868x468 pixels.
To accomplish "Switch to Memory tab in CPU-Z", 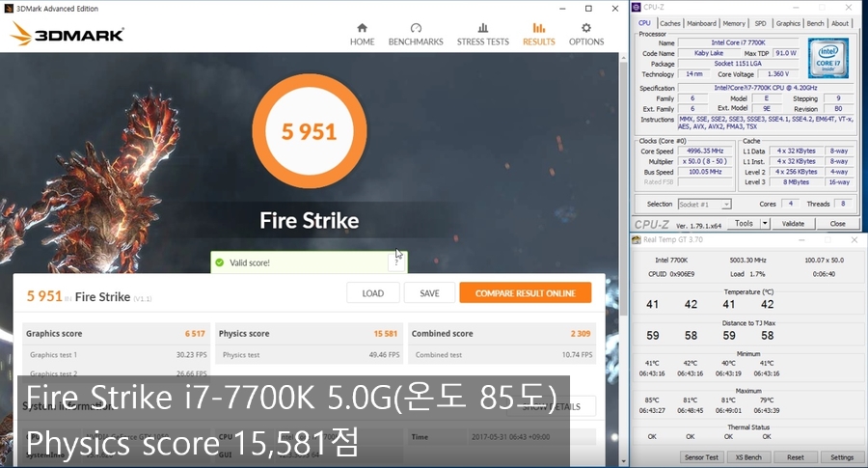I will pos(734,23).
